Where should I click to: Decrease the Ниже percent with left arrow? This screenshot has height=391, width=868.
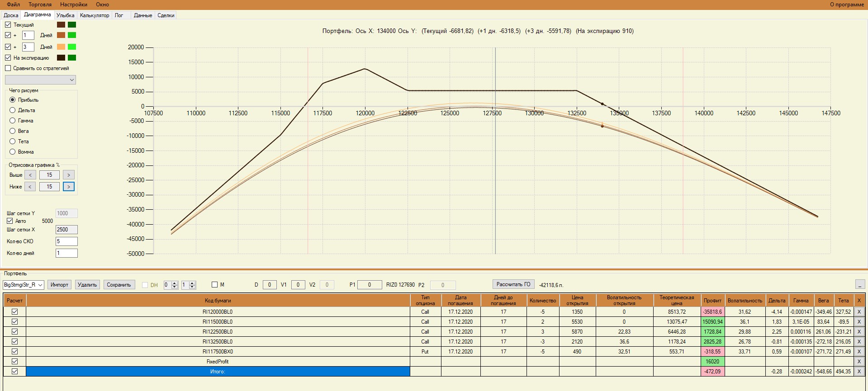click(x=30, y=187)
